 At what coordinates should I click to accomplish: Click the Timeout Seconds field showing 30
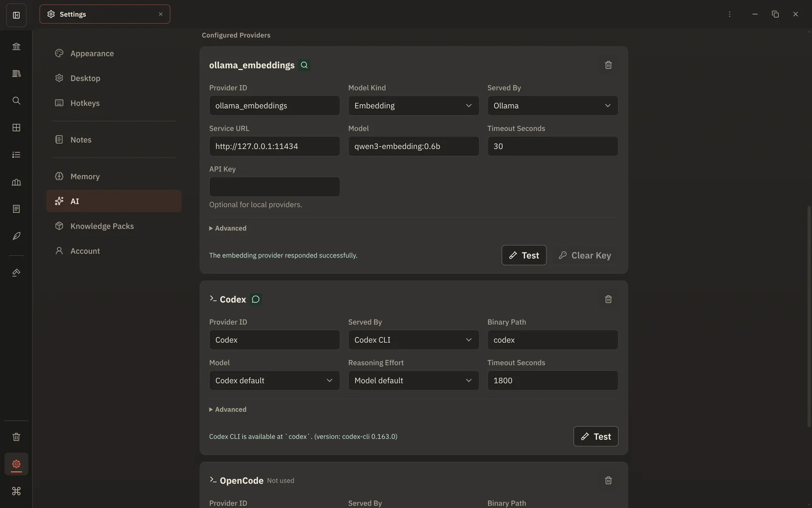pyautogui.click(x=553, y=146)
